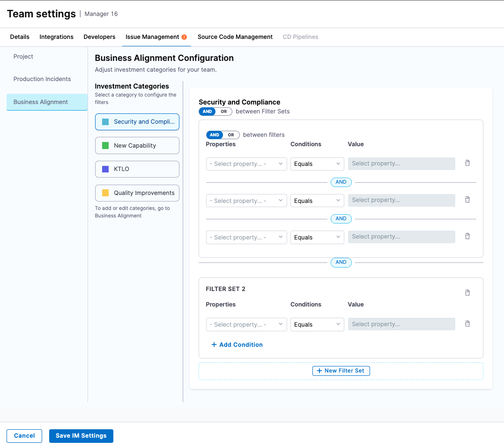This screenshot has width=504, height=448.
Task: Open Filter Set 2 property dropdown
Action: point(246,324)
